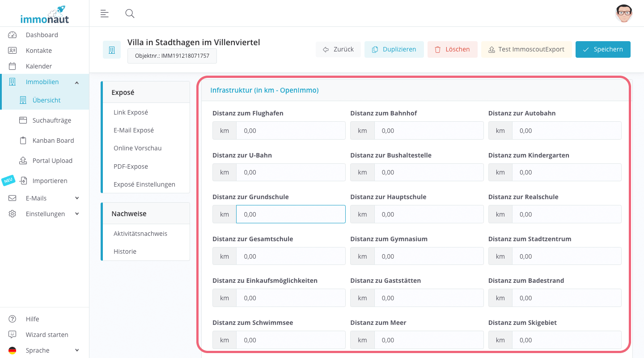Click the hamburger menu icon
The height and width of the screenshot is (358, 644).
pyautogui.click(x=104, y=13)
